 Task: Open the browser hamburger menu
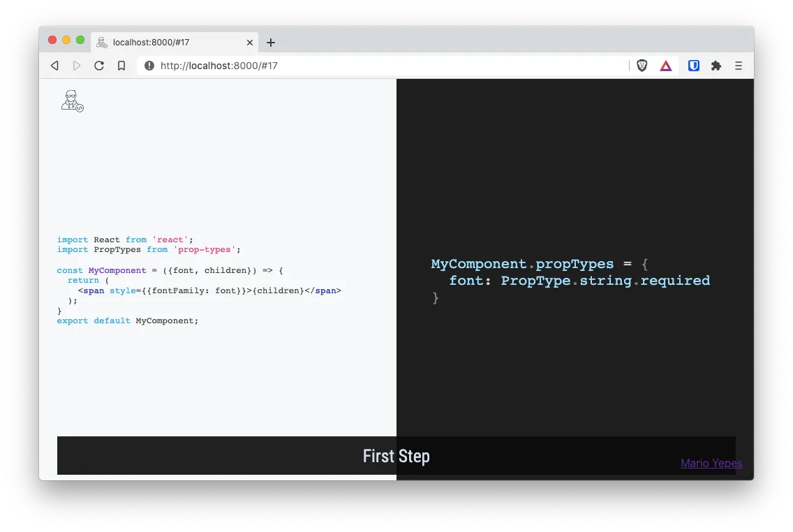(739, 66)
